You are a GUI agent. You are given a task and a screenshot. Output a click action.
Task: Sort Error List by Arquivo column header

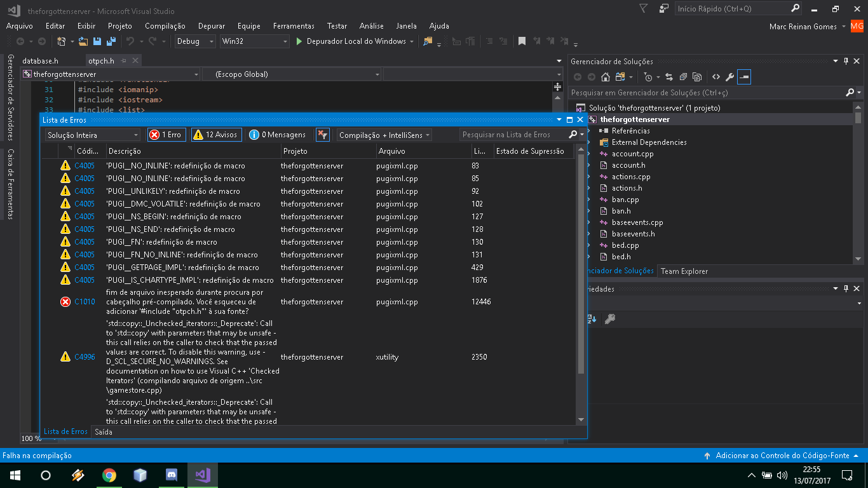point(423,151)
